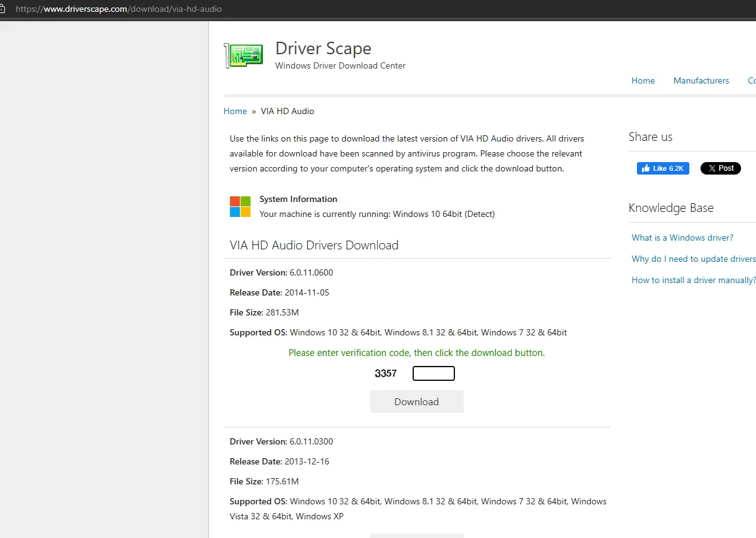The height and width of the screenshot is (538, 756).
Task: Click the driverscape.com URL in address bar
Action: tap(118, 9)
